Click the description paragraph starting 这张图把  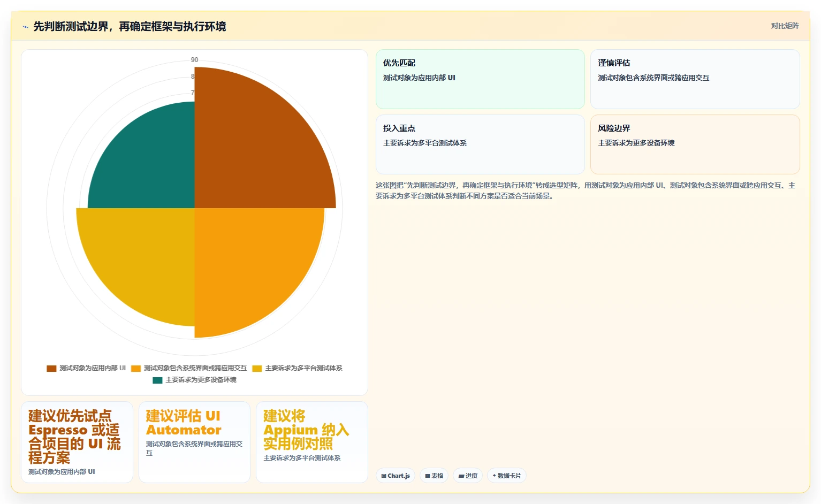coord(586,190)
